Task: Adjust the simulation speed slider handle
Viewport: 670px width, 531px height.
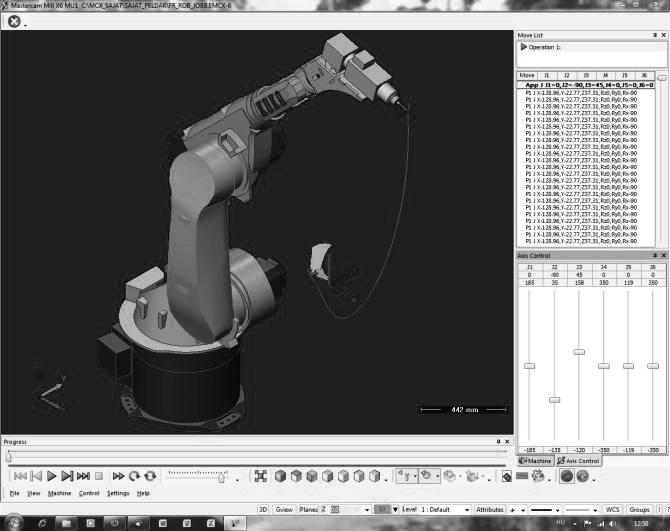Action: (221, 478)
